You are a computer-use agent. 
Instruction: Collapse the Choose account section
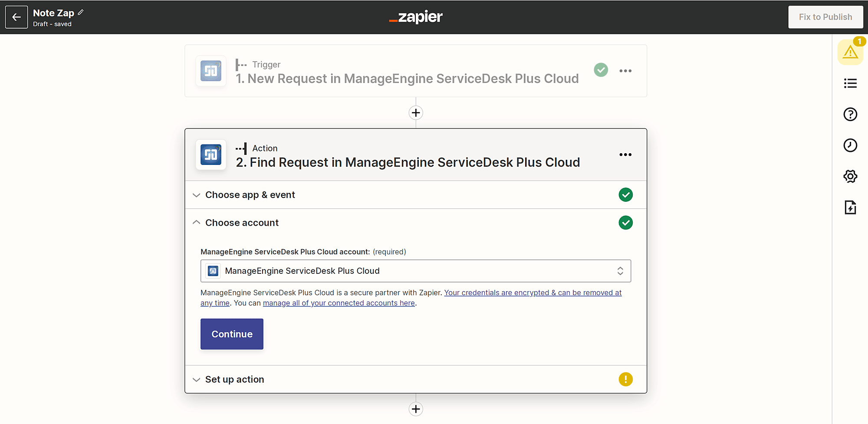[x=242, y=223]
